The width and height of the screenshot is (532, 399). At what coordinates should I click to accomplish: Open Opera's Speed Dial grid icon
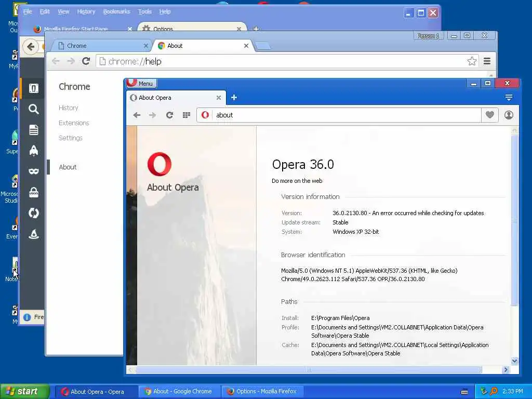tap(187, 115)
